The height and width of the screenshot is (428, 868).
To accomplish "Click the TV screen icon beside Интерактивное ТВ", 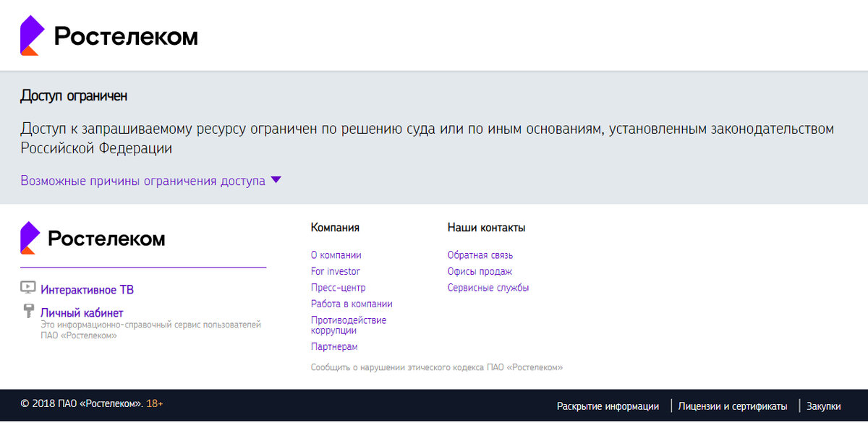I will coord(27,287).
